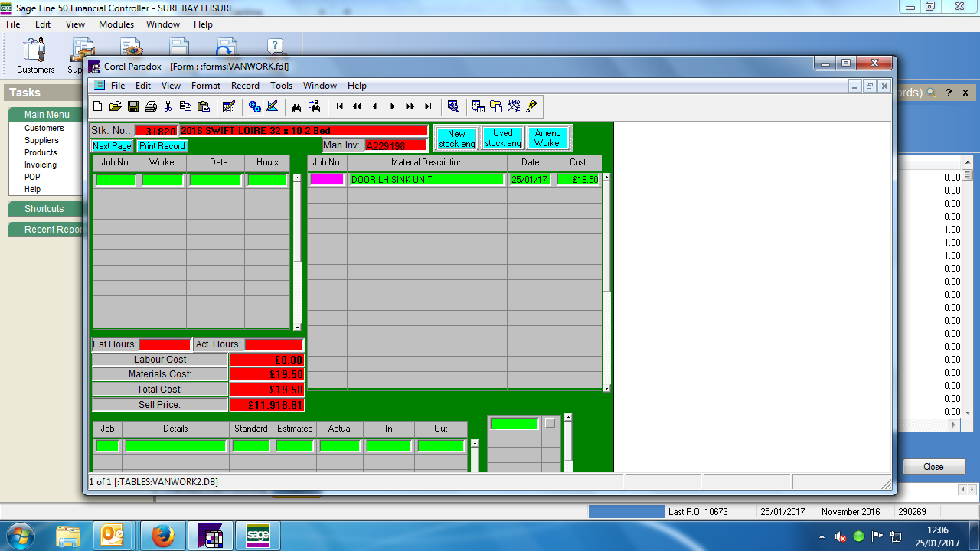Print with the printer toolbar icon
980x551 pixels.
(x=151, y=106)
